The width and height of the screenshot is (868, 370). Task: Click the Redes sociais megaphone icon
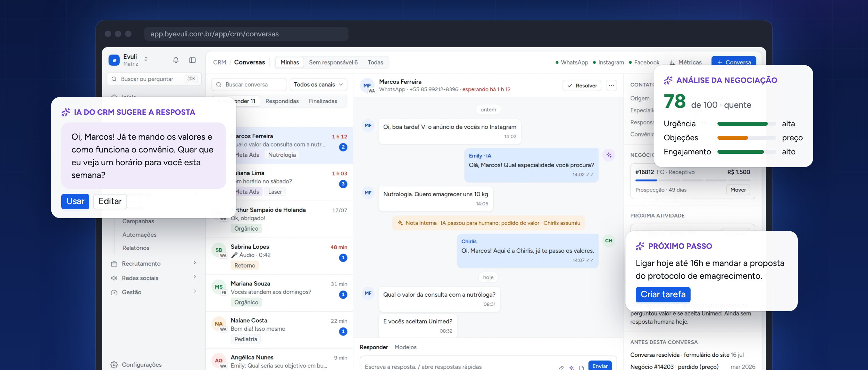point(114,278)
